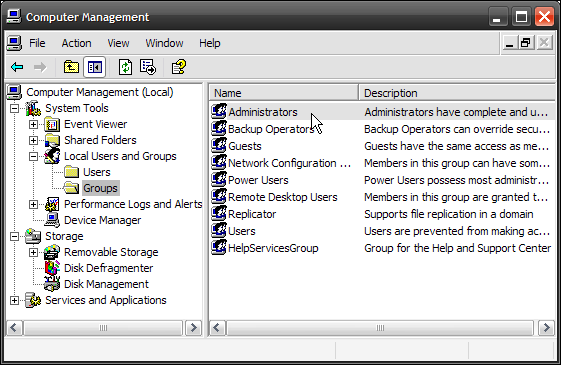Click the Guests group icon
The width and height of the screenshot is (561, 365).
[x=219, y=146]
